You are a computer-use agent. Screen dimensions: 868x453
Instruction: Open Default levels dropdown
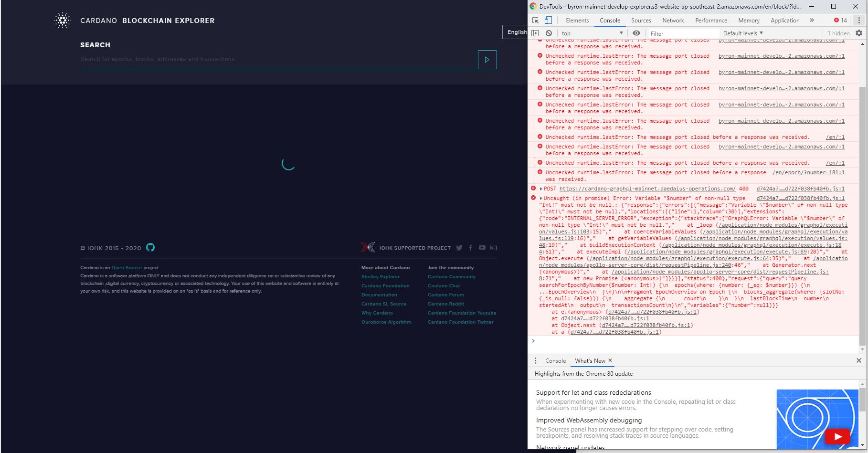[743, 33]
